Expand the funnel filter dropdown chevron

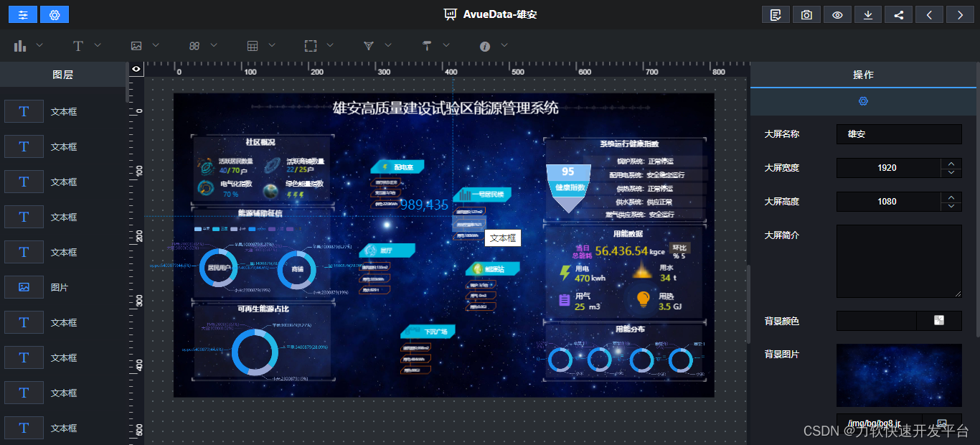point(388,45)
